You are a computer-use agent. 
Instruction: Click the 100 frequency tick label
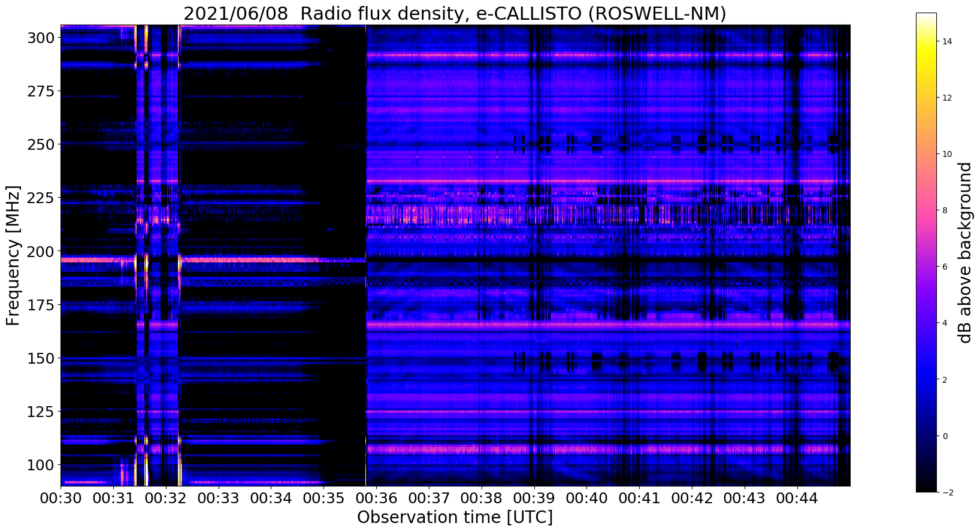click(41, 465)
